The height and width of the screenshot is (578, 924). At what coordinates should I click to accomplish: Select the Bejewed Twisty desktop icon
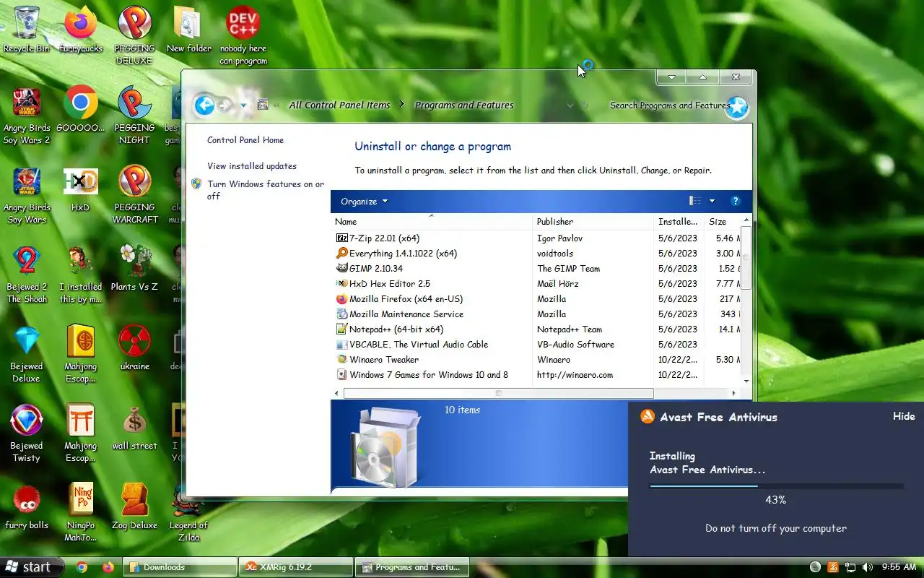[27, 433]
